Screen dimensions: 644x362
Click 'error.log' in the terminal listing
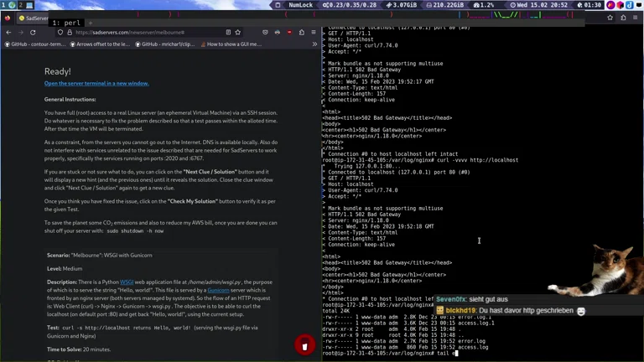click(x=471, y=341)
